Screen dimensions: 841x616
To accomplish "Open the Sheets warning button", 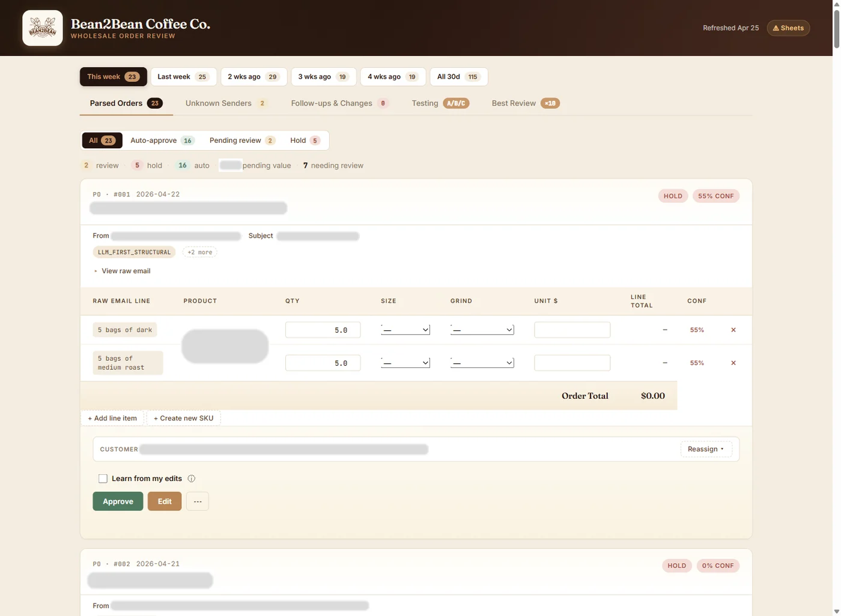I will (x=788, y=28).
